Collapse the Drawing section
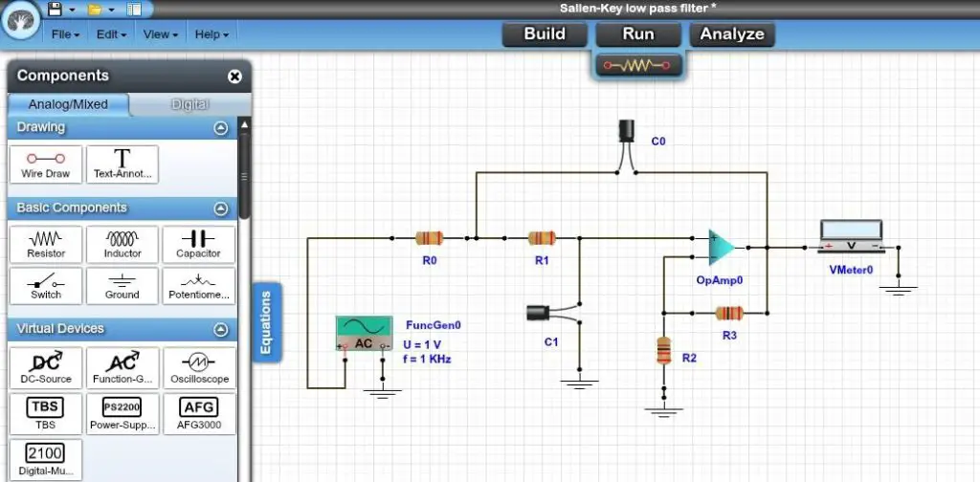 point(221,128)
